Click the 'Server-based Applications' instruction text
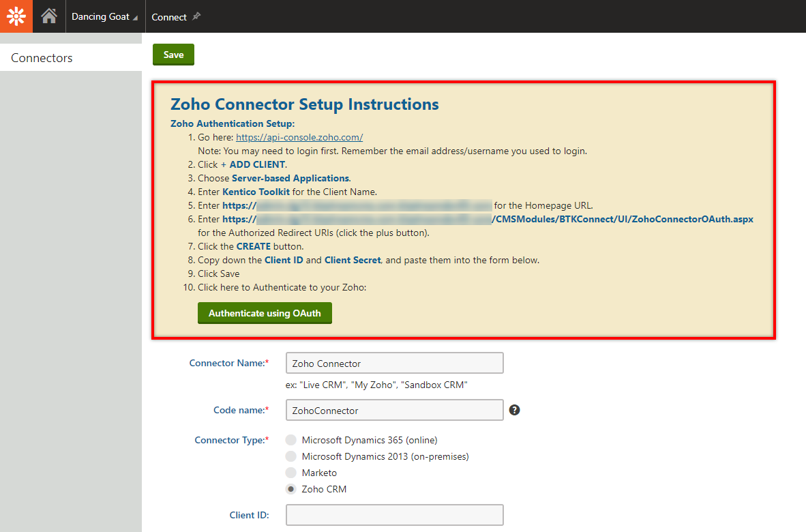The width and height of the screenshot is (806, 532). [x=290, y=179]
